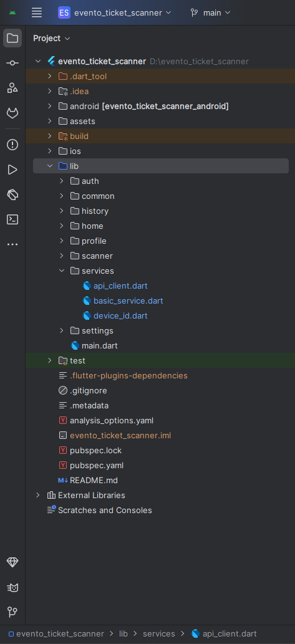The image size is (295, 644).
Task: Click the Android Studio logo icon
Action: coord(12,12)
